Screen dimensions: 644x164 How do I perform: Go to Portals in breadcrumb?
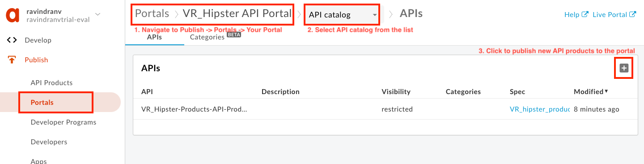pyautogui.click(x=152, y=13)
